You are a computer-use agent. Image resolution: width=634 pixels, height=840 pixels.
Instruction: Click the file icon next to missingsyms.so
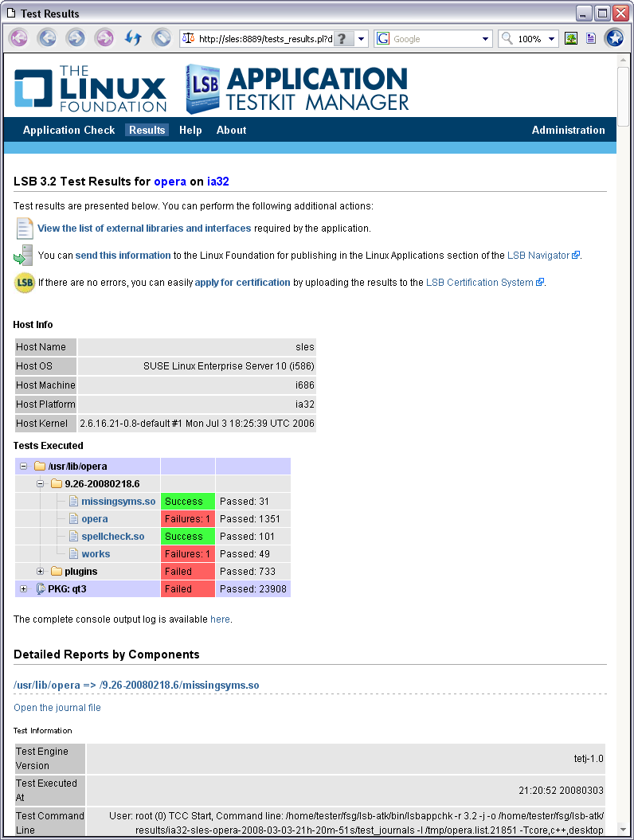pyautogui.click(x=74, y=502)
